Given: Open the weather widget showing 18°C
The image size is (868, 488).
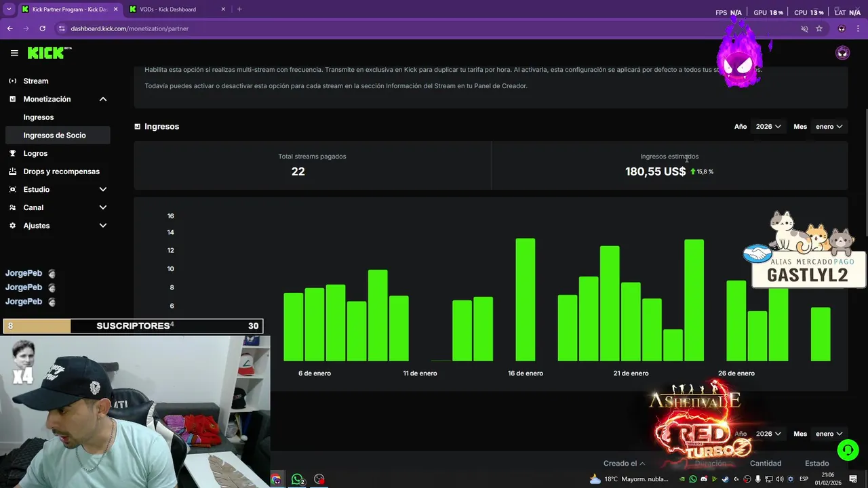Looking at the screenshot, I should click(x=629, y=479).
